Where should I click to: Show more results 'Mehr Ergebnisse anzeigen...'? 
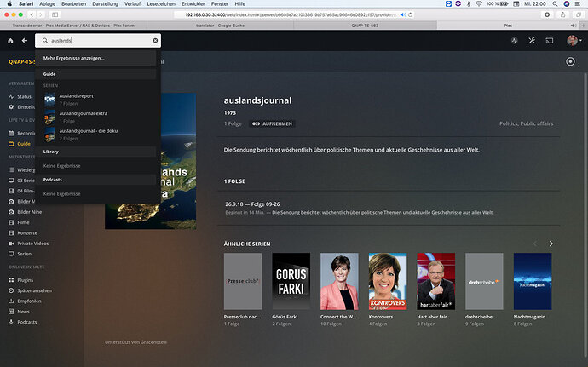[x=73, y=58]
